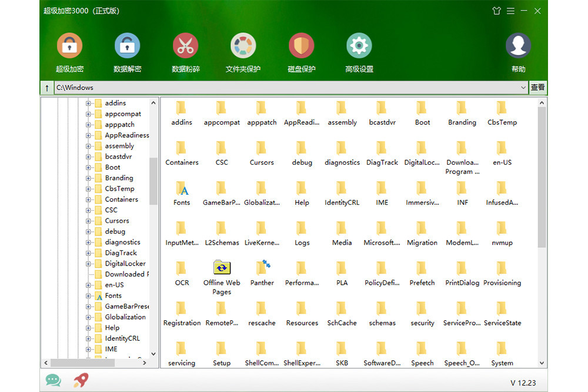The width and height of the screenshot is (588, 392).
Task: Open the title bar menu icon
Action: point(510,11)
